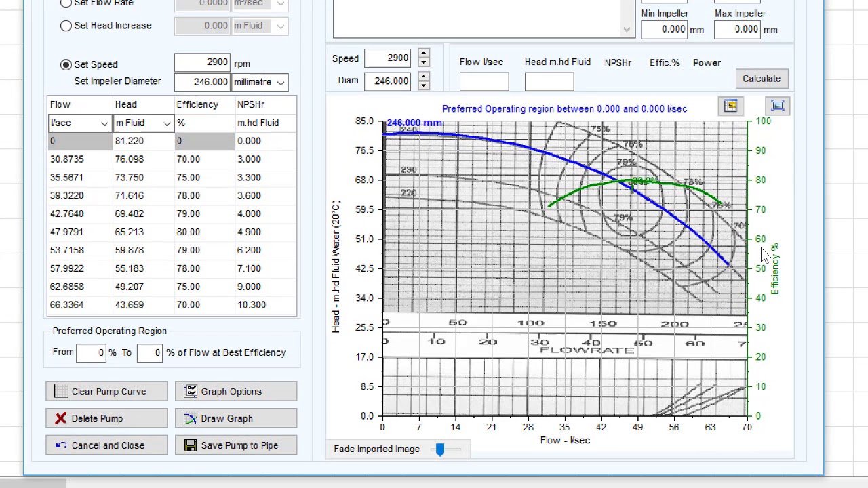Select the Set Head Increase option
Viewport: 868px width, 488px height.
click(66, 26)
